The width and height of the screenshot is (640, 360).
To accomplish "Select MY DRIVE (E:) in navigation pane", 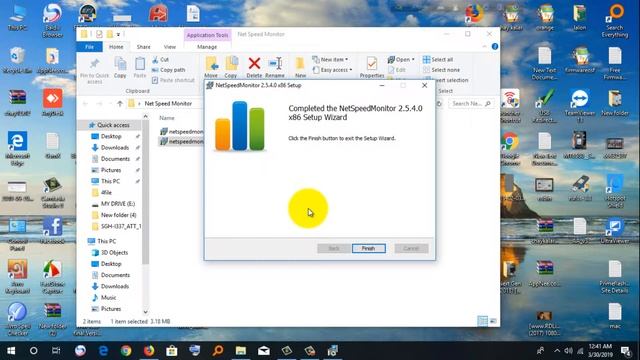I will [118, 204].
